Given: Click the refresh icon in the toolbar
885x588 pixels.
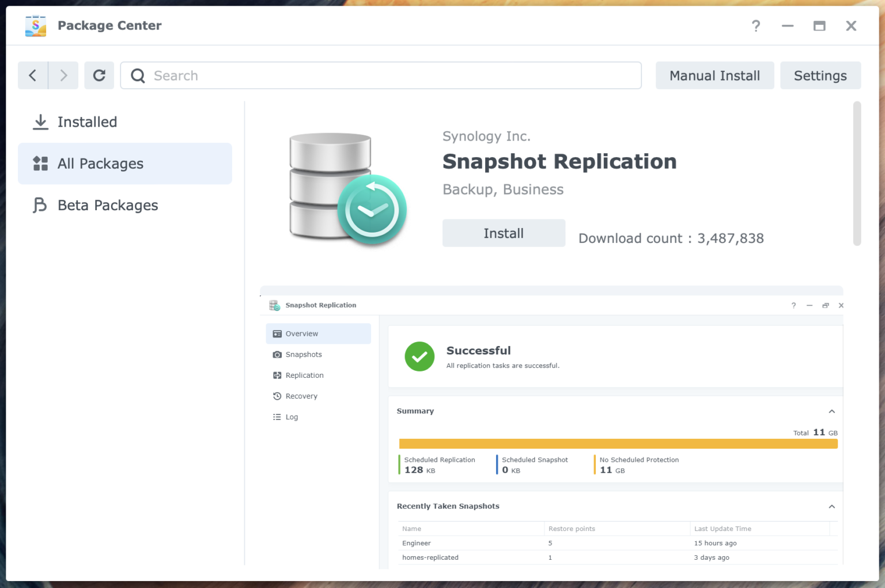Looking at the screenshot, I should point(99,75).
